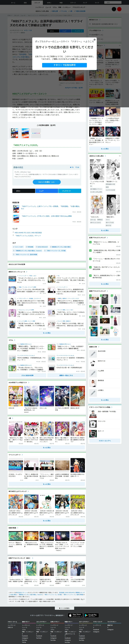
Task: Click the コメントあり tag
Action: pos(18,247)
